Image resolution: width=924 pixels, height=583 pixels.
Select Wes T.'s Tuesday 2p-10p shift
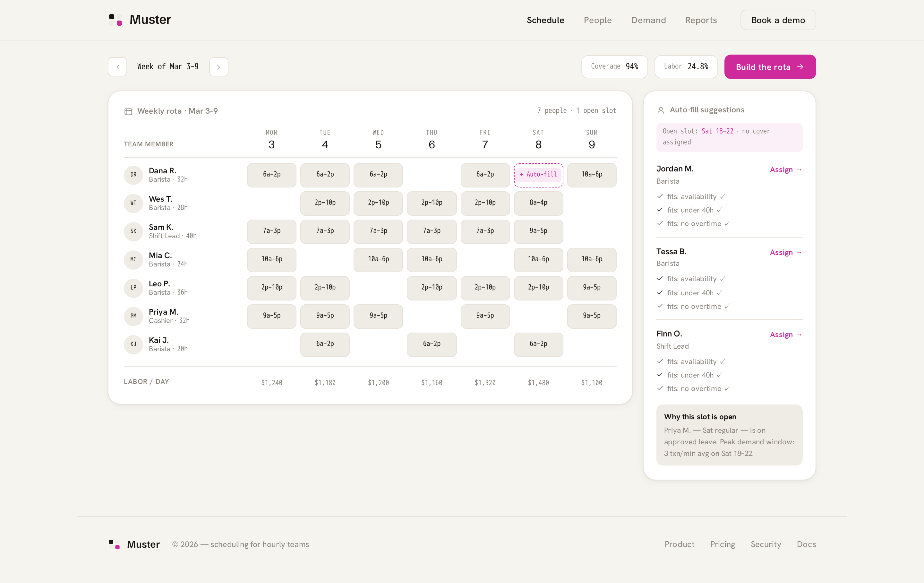[x=325, y=203]
